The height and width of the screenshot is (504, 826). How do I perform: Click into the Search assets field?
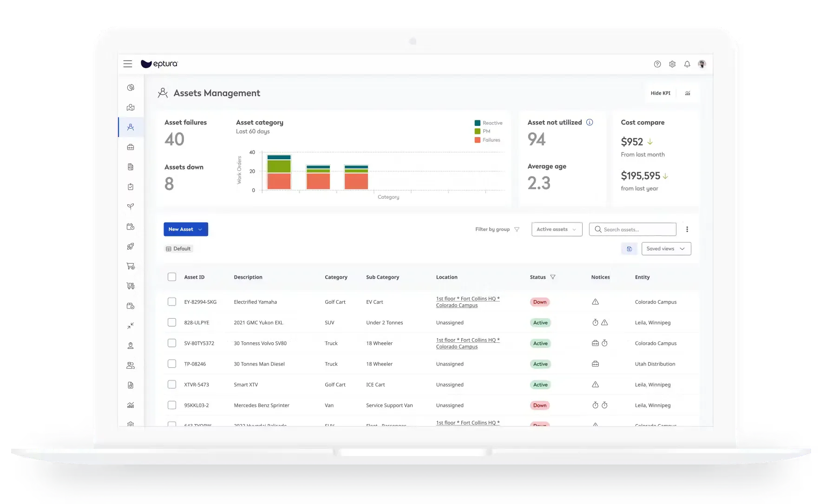(x=632, y=229)
